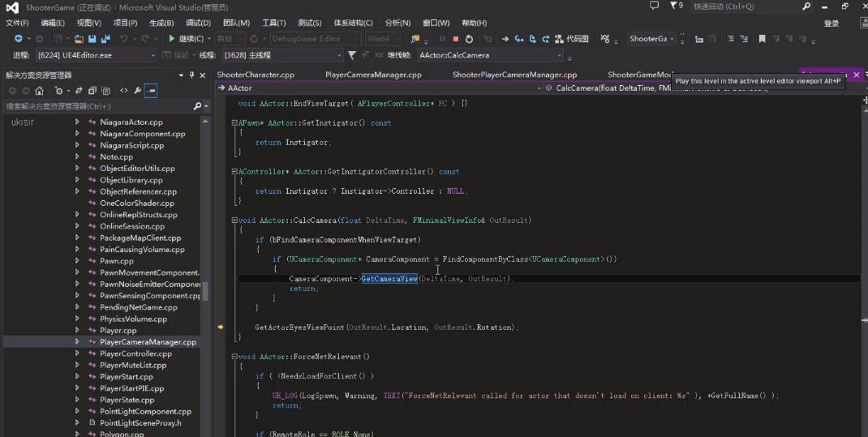Click the Find in Files icon
The image size is (868, 437).
415,39
